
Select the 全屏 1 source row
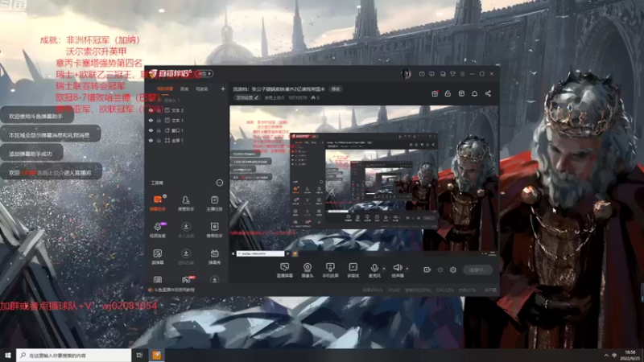(x=187, y=140)
